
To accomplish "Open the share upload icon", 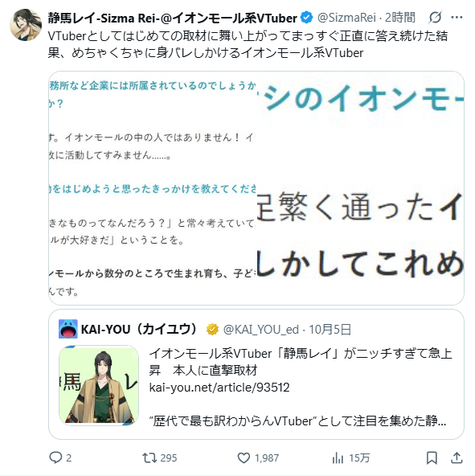I will [x=457, y=458].
